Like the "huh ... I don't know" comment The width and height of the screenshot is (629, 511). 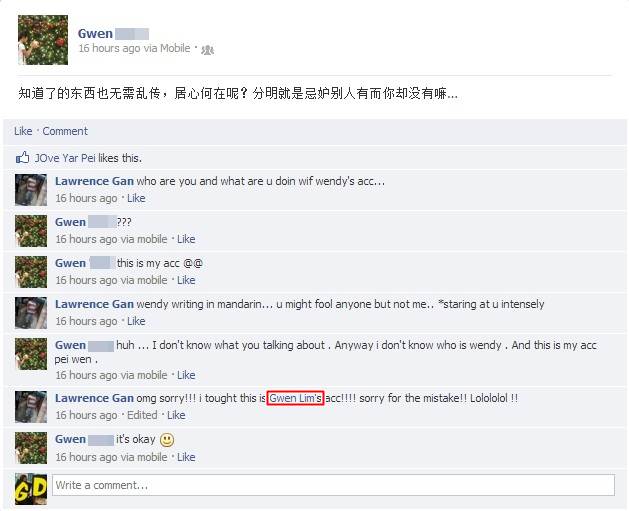186,375
